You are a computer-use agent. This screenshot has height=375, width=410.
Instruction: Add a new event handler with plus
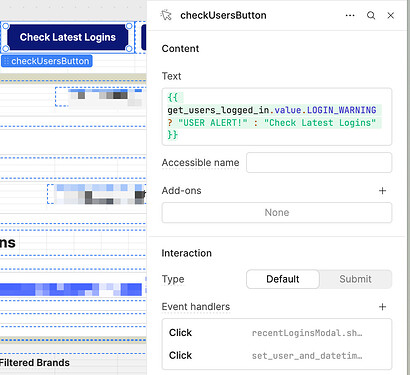click(382, 307)
